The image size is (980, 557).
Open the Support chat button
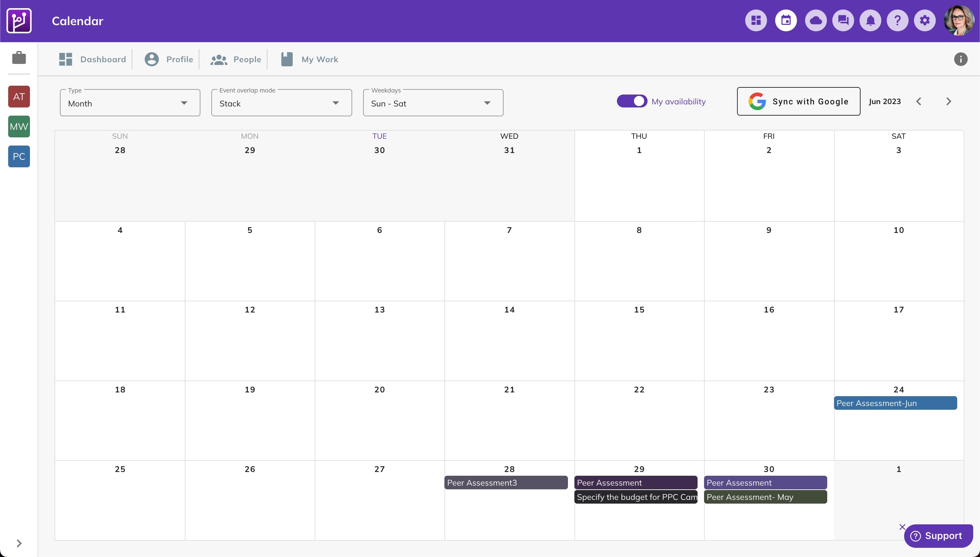[x=938, y=536]
